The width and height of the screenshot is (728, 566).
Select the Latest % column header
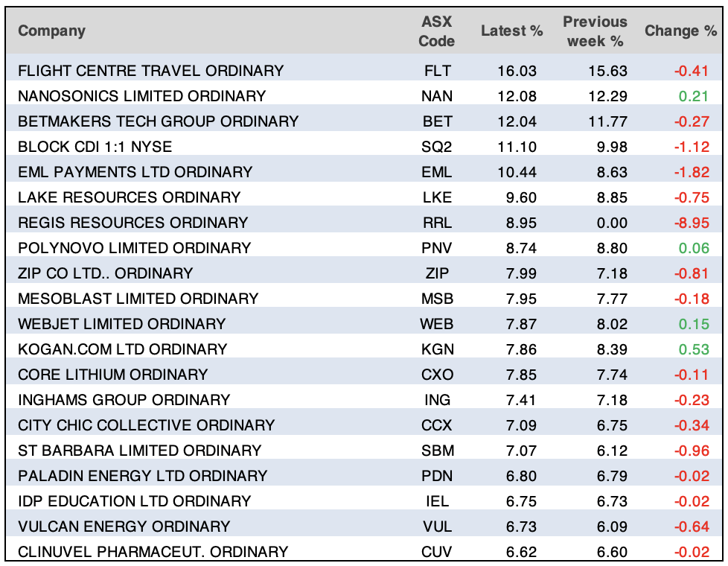(x=511, y=31)
